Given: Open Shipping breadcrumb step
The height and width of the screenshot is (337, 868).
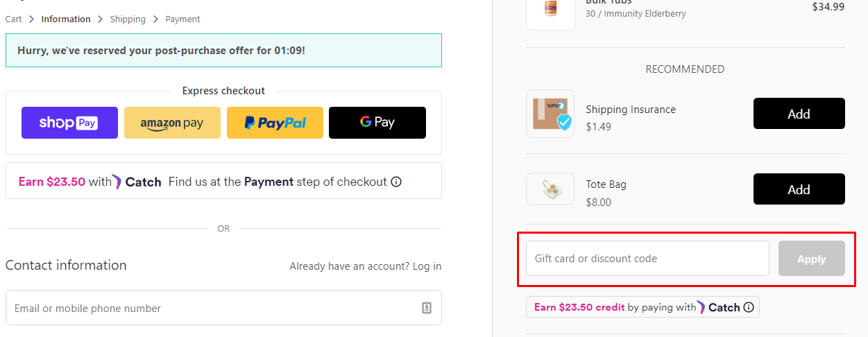Looking at the screenshot, I should click(x=128, y=19).
